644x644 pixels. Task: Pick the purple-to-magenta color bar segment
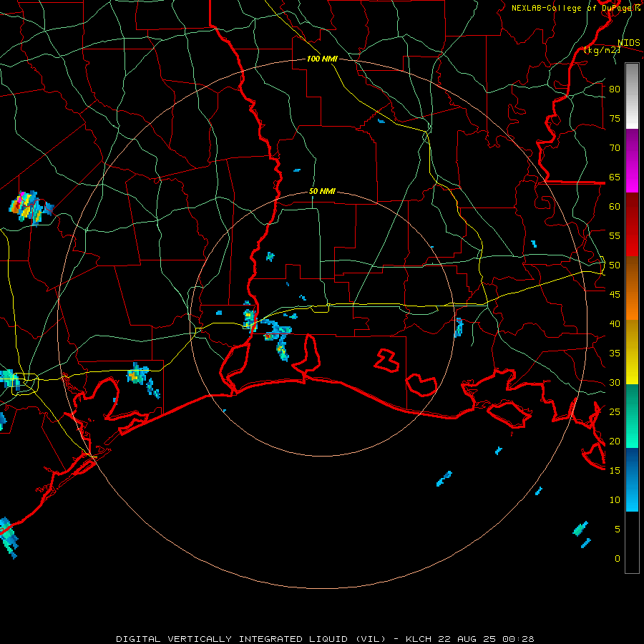click(x=632, y=160)
